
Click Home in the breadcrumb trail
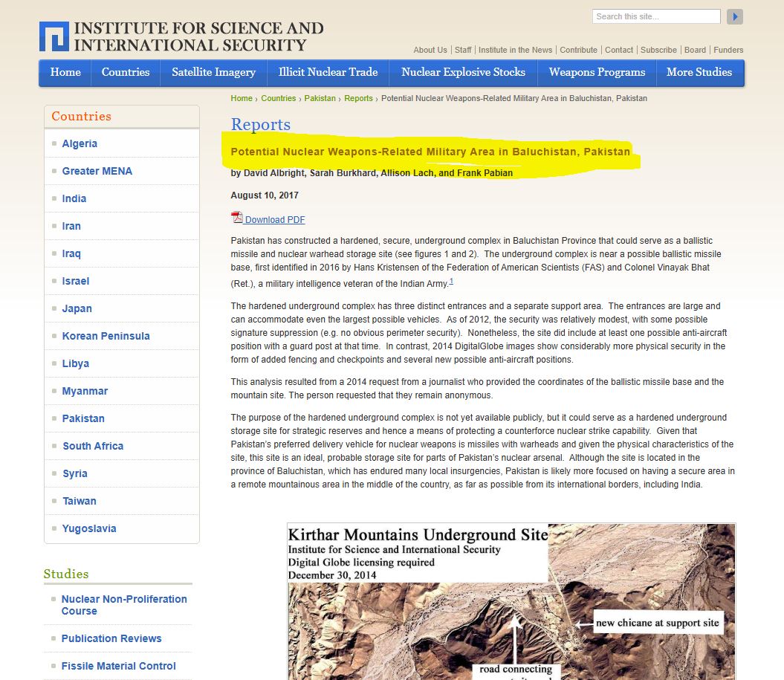pos(242,99)
